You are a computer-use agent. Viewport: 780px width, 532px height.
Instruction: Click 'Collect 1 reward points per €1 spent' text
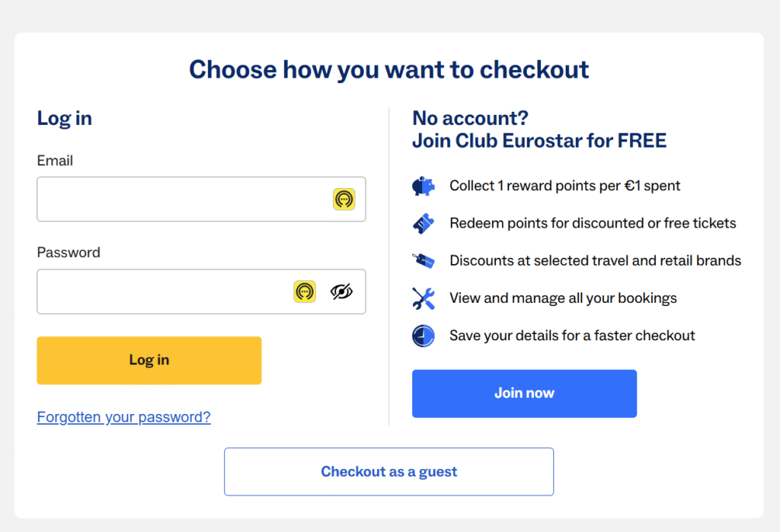564,186
